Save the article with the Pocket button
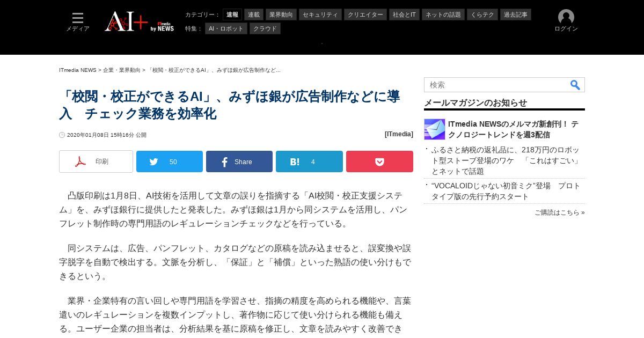The width and height of the screenshot is (644, 338). (379, 161)
